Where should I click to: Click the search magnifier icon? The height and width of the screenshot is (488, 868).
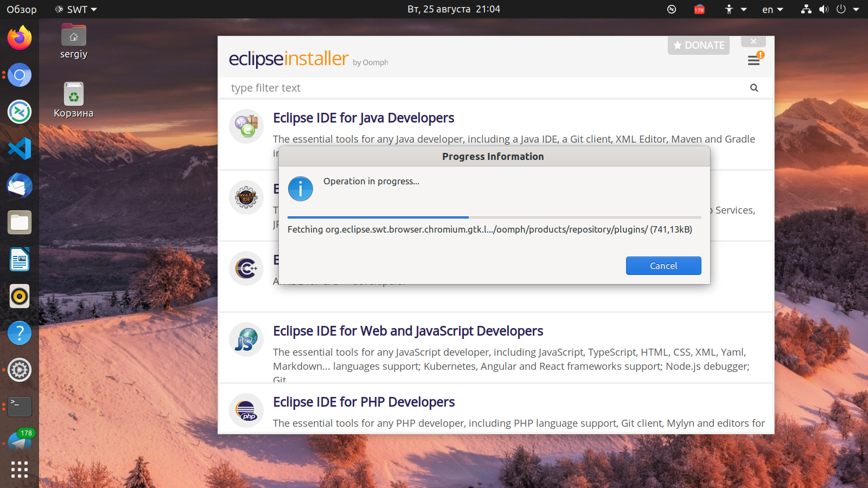(x=754, y=88)
